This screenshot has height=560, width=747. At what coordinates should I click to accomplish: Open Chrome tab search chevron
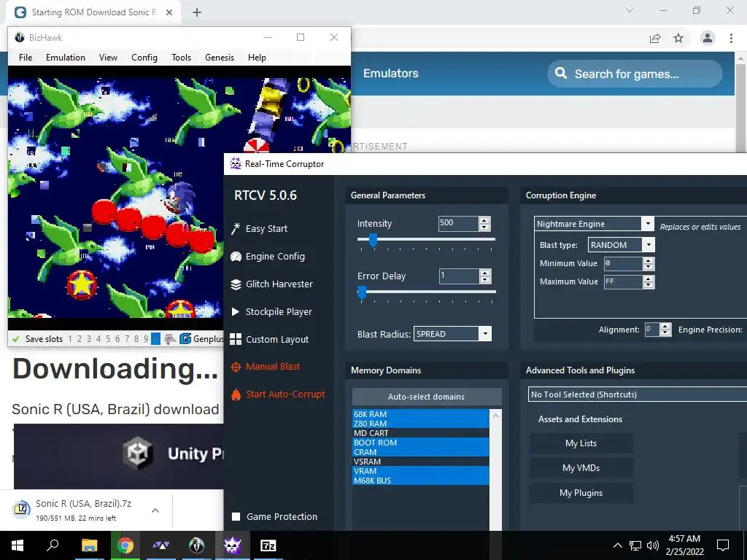click(630, 10)
